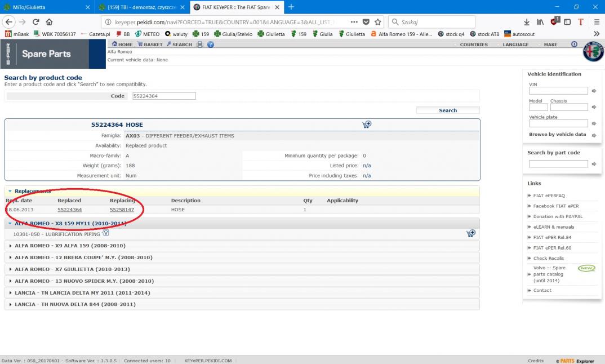Click the Alfa Romeo logo
The width and height of the screenshot is (605, 364).
click(593, 51)
